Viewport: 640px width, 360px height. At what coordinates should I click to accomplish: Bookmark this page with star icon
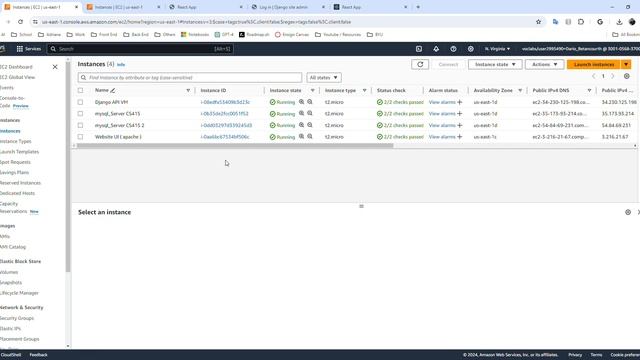click(538, 22)
